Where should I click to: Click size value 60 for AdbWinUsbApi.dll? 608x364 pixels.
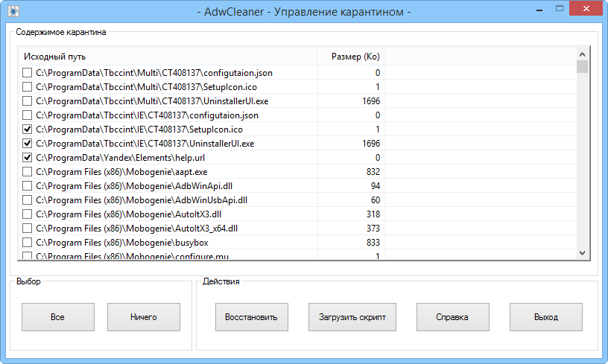(x=376, y=199)
